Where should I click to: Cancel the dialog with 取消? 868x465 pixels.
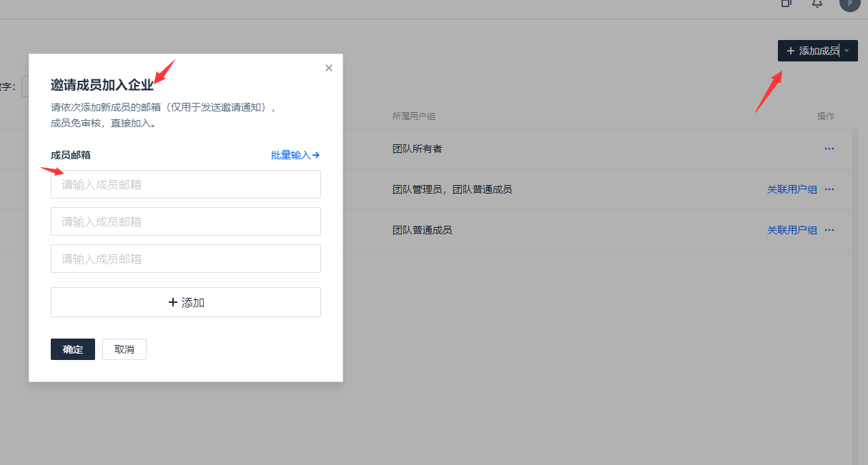coord(124,349)
